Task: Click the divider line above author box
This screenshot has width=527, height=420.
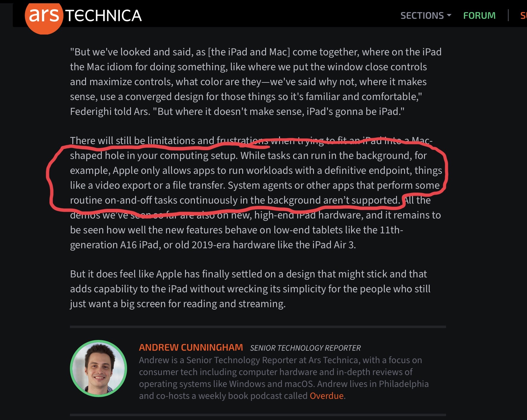Action: click(258, 327)
